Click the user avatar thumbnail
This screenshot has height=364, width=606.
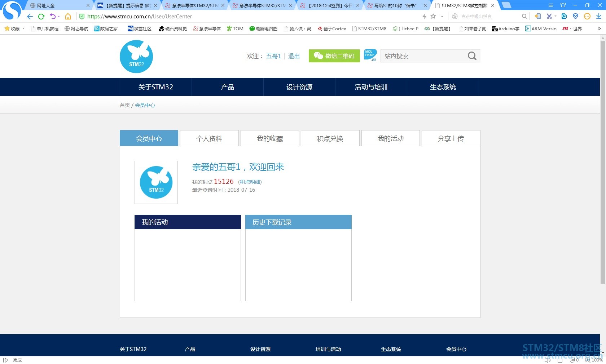coord(156,182)
